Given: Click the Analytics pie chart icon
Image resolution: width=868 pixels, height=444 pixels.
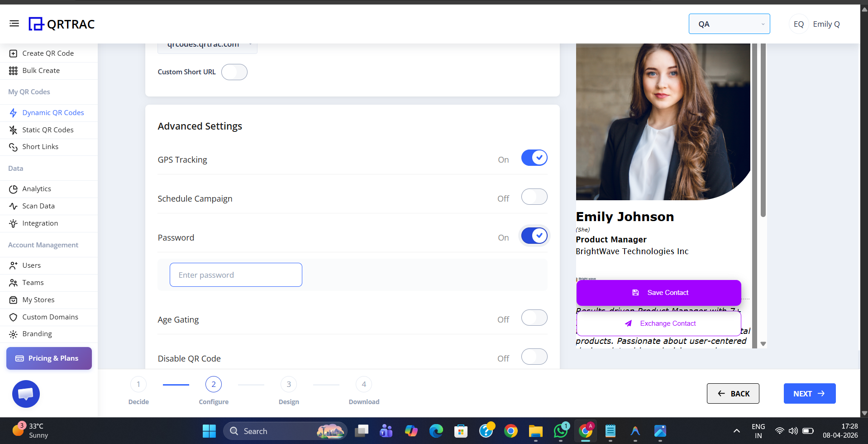Looking at the screenshot, I should click(x=13, y=189).
